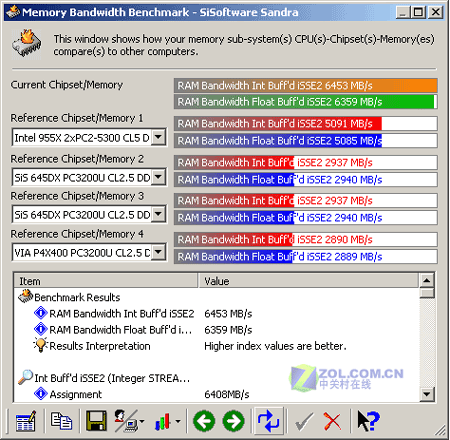
Task: Click the title bar application icon
Action: [13, 12]
